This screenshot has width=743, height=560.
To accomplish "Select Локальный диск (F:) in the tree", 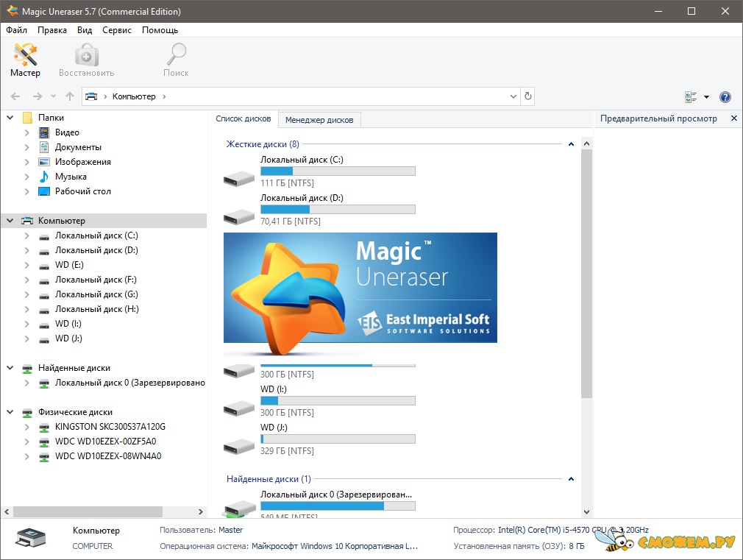I will coord(96,280).
